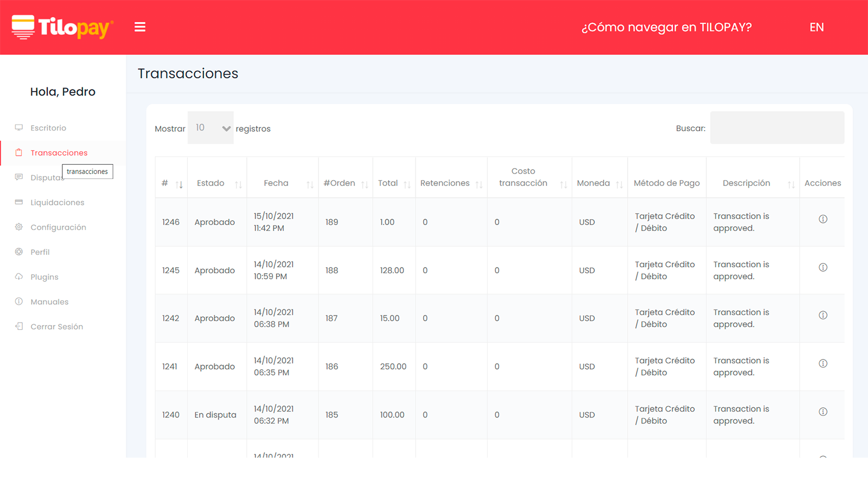Toggle the hamburger menu icon

140,27
